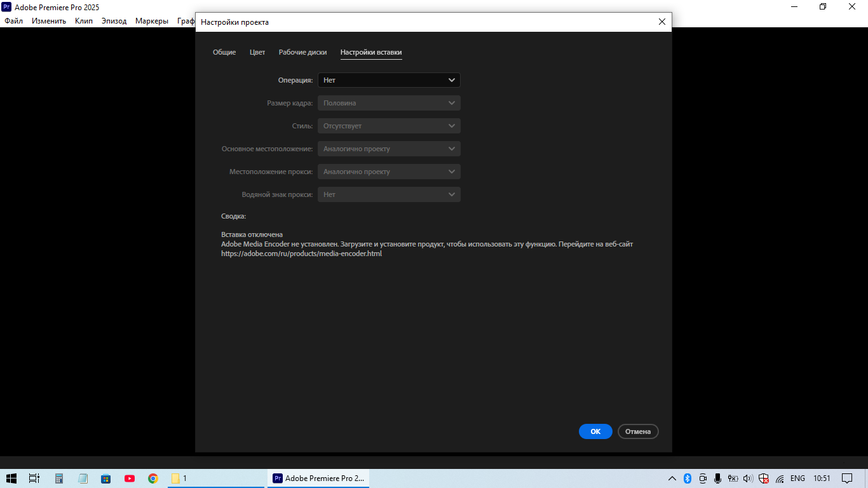Close the Настройки проекта dialog
The width and height of the screenshot is (868, 488).
click(661, 22)
